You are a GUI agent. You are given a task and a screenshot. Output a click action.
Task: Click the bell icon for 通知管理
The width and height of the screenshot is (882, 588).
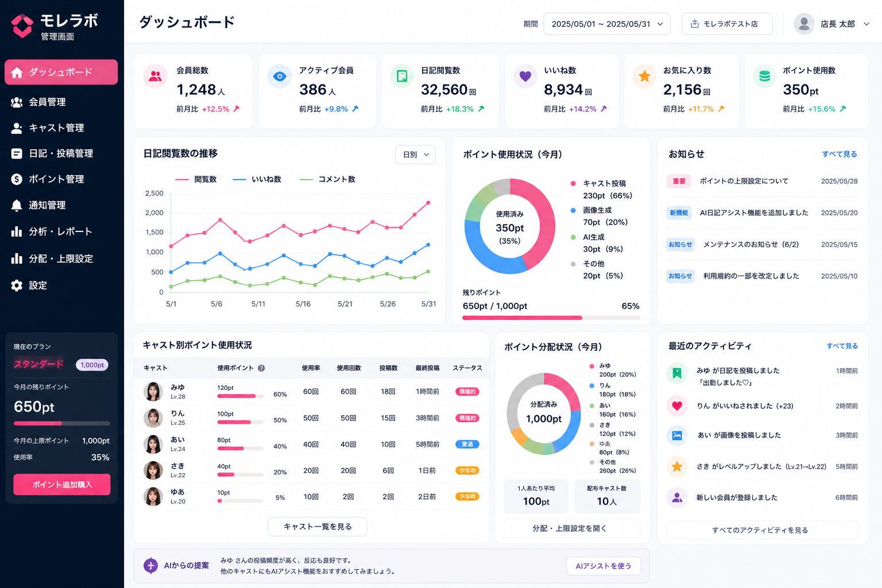pyautogui.click(x=17, y=206)
